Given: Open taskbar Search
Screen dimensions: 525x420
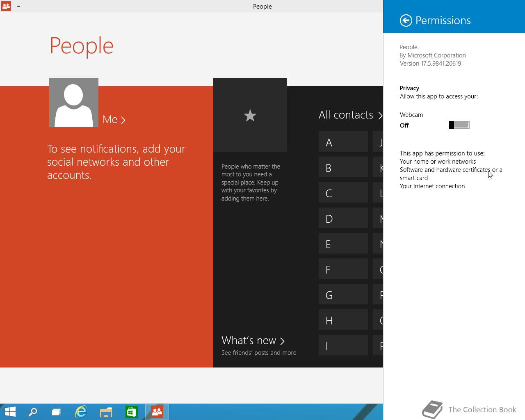Looking at the screenshot, I should point(33,412).
